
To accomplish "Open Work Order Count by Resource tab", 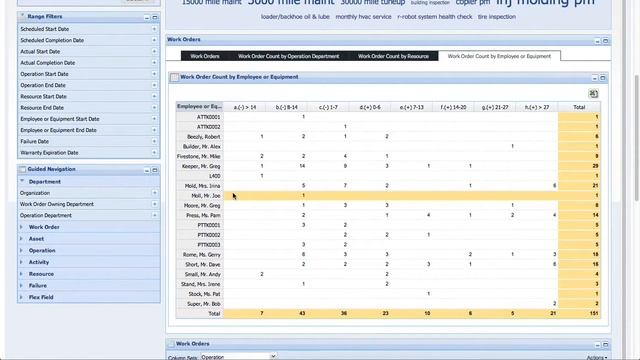I will [393, 56].
